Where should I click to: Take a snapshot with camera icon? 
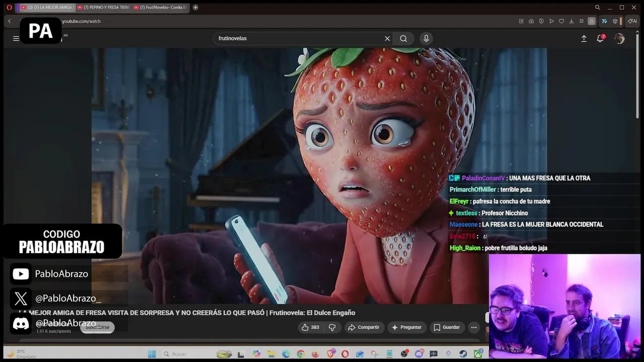click(531, 21)
